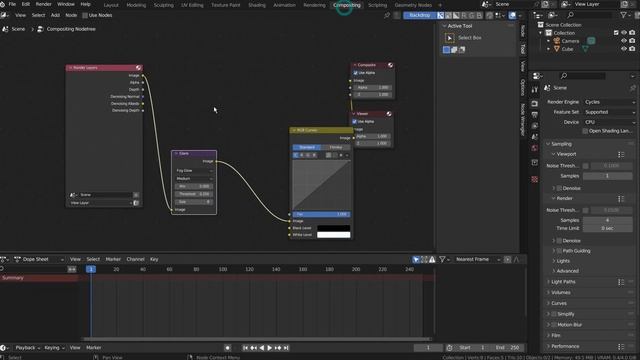Open the Playback popover
This screenshot has width=640, height=360.
[x=28, y=348]
